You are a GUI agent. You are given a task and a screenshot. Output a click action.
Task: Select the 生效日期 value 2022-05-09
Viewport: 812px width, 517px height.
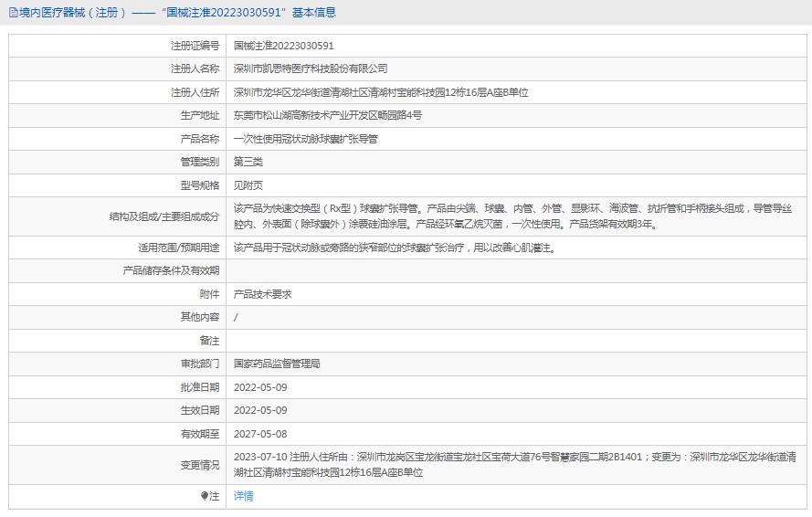[x=260, y=410]
